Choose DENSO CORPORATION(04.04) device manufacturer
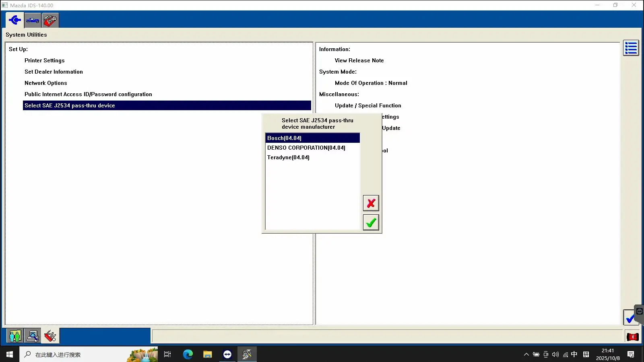Screen dimensions: 644x362 (306, 148)
